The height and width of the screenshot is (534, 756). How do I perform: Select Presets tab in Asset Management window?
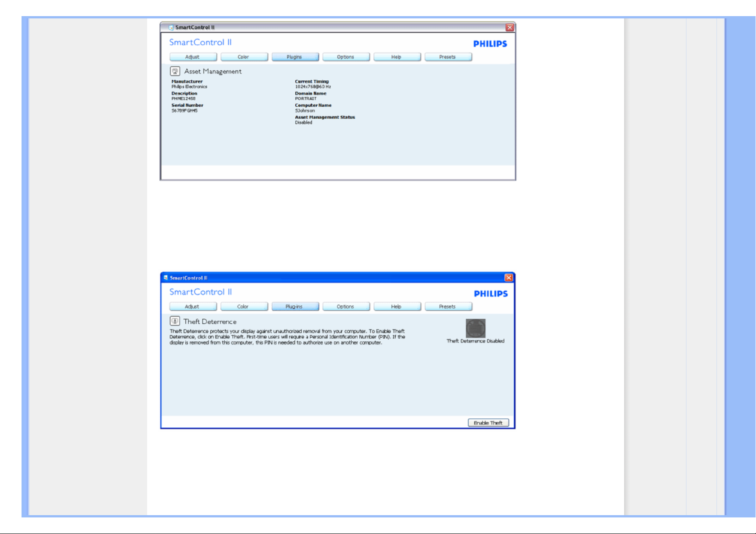448,57
